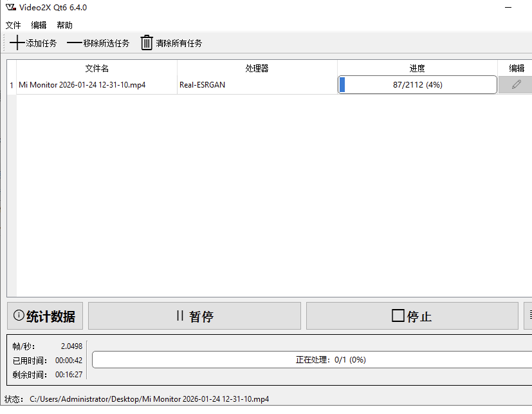Click the Remove Selected Task (移除所选任务) minus icon
Screen dimensions: 532x414
click(x=75, y=43)
